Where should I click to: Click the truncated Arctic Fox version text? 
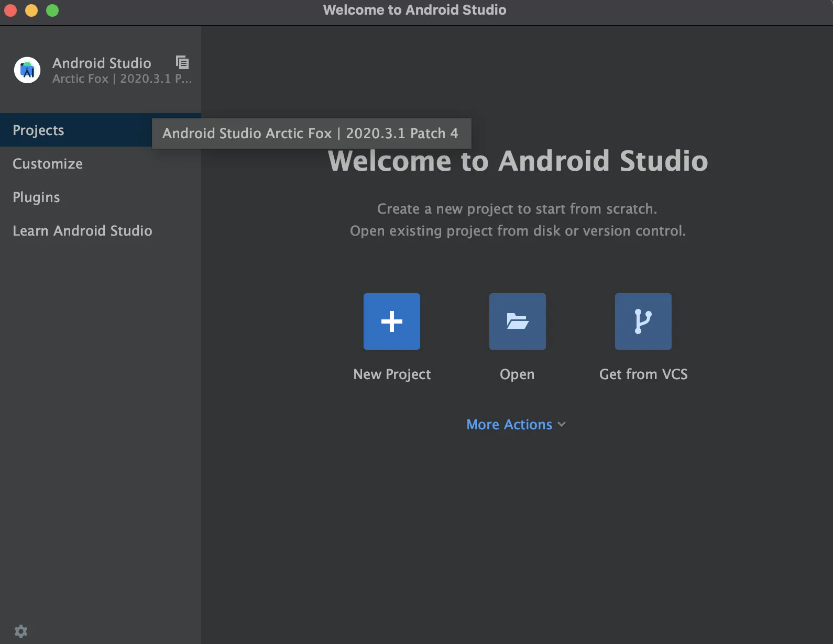coord(122,79)
